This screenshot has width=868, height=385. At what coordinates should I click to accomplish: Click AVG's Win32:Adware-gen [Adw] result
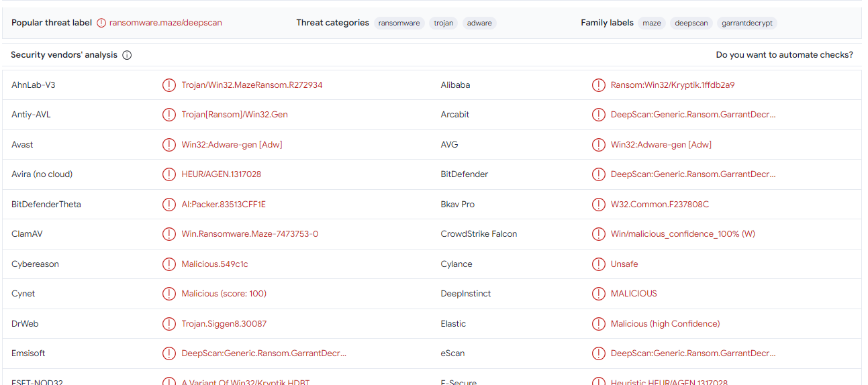click(661, 145)
